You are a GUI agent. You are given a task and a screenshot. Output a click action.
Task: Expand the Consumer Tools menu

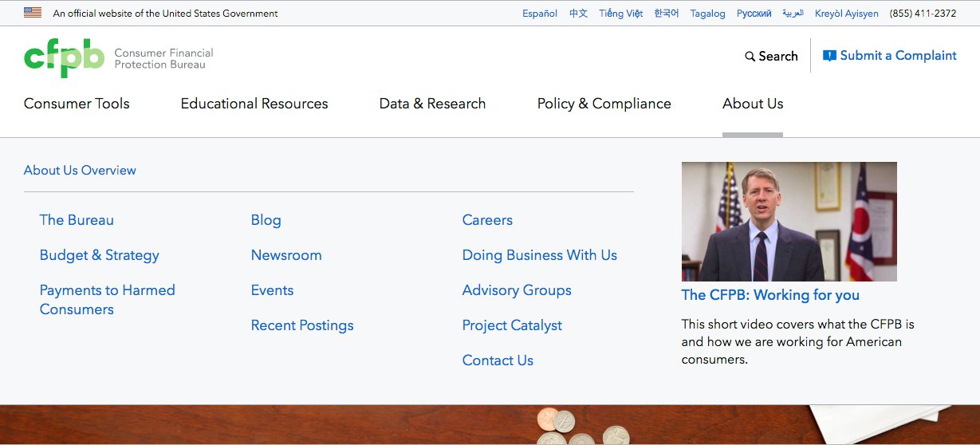tap(77, 104)
